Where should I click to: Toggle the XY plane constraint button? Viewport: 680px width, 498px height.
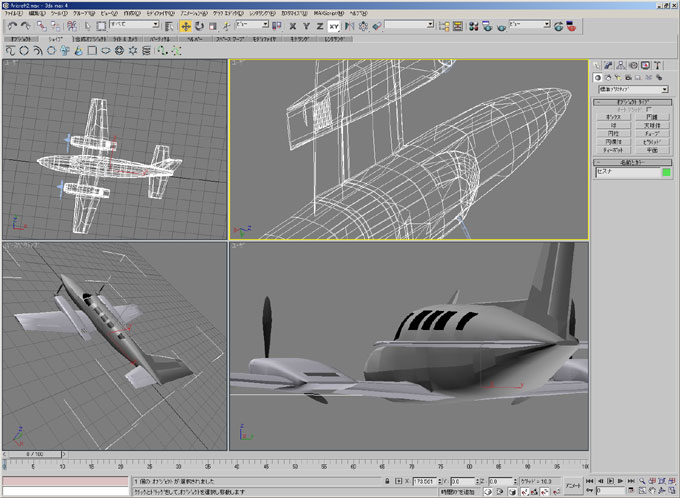click(333, 26)
